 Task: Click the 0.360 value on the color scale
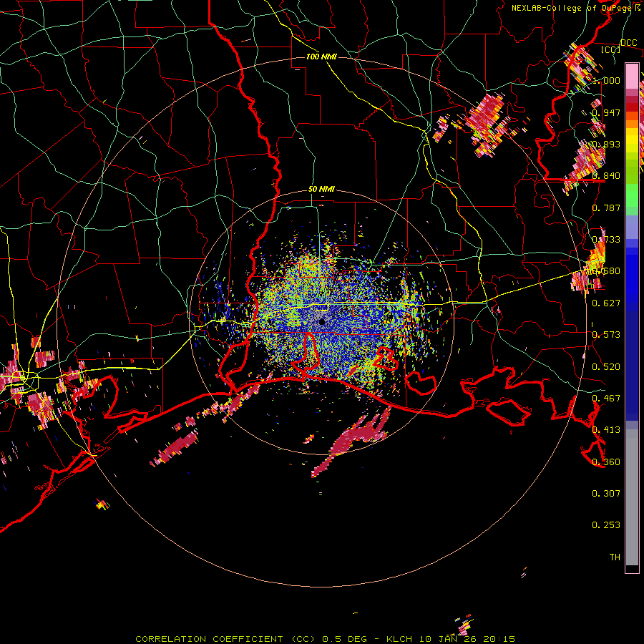[606, 462]
